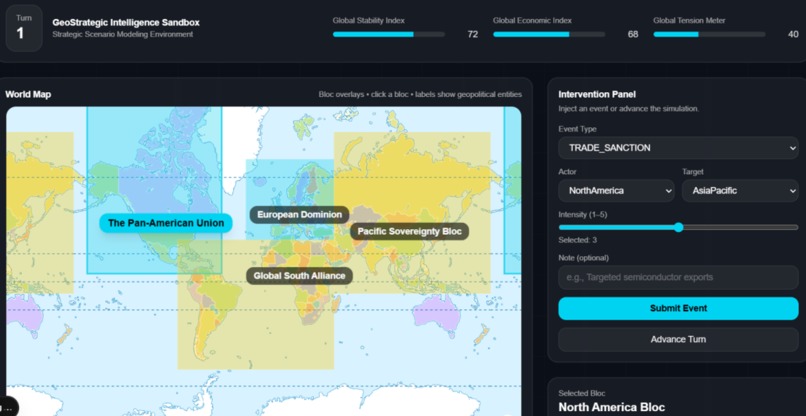Open the Event Type dropdown

tap(678, 148)
